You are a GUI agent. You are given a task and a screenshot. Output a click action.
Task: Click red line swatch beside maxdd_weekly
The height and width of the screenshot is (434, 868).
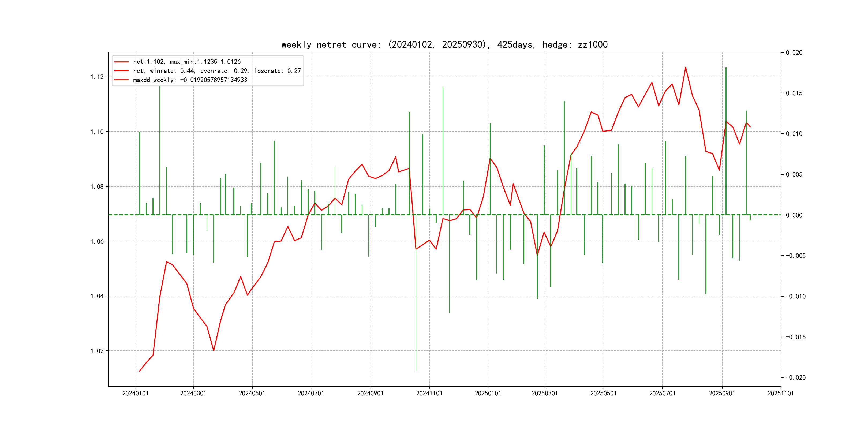click(121, 80)
